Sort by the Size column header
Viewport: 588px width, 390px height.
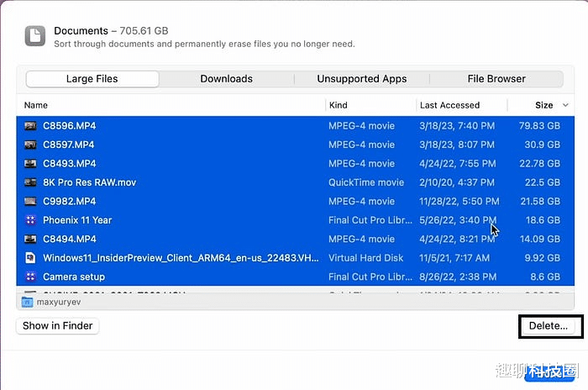[543, 105]
